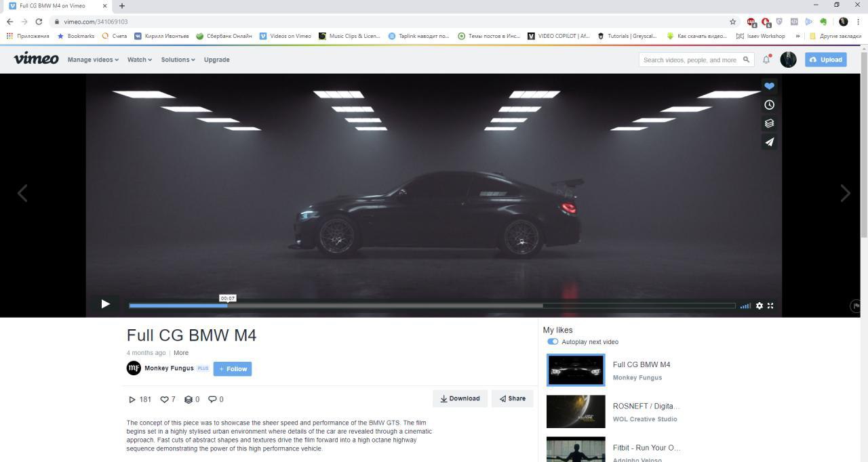Open ROSNEFT / Digital video thumbnail
This screenshot has width=868, height=462.
point(576,411)
